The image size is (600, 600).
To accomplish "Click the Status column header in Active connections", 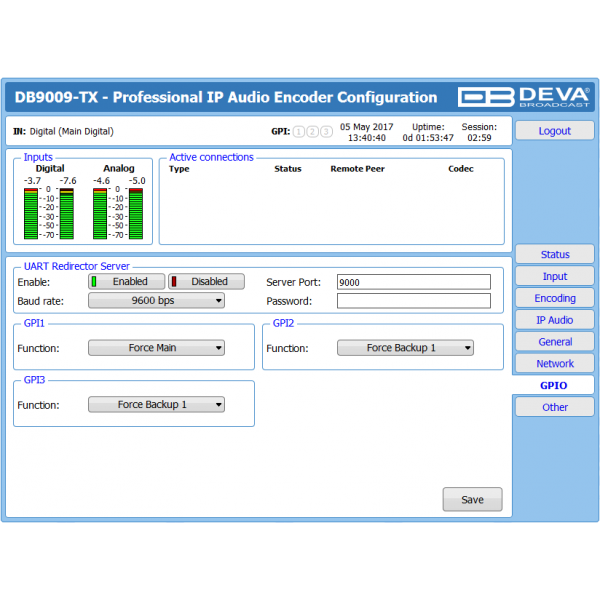I will point(288,169).
